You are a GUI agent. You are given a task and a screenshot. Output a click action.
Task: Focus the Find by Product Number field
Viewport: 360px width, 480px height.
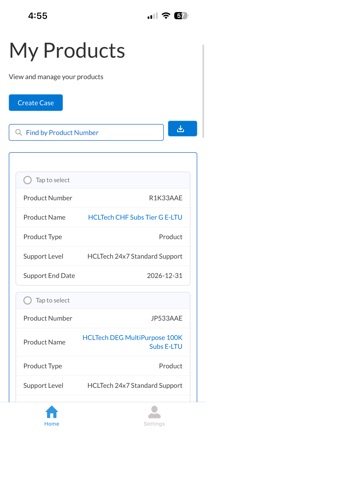(86, 133)
